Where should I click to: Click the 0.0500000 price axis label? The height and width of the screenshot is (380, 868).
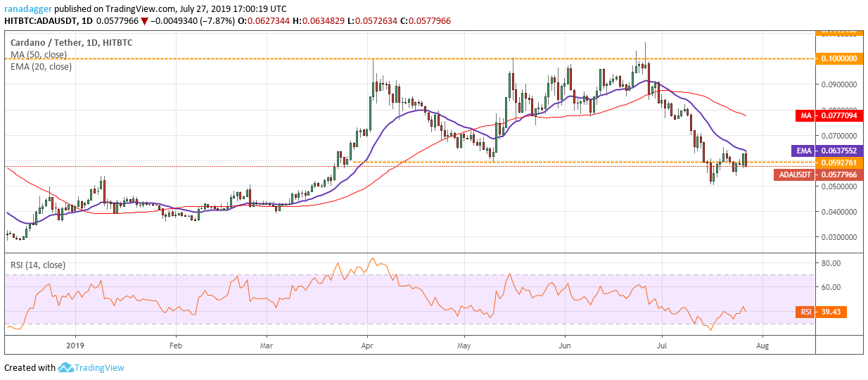(838, 186)
